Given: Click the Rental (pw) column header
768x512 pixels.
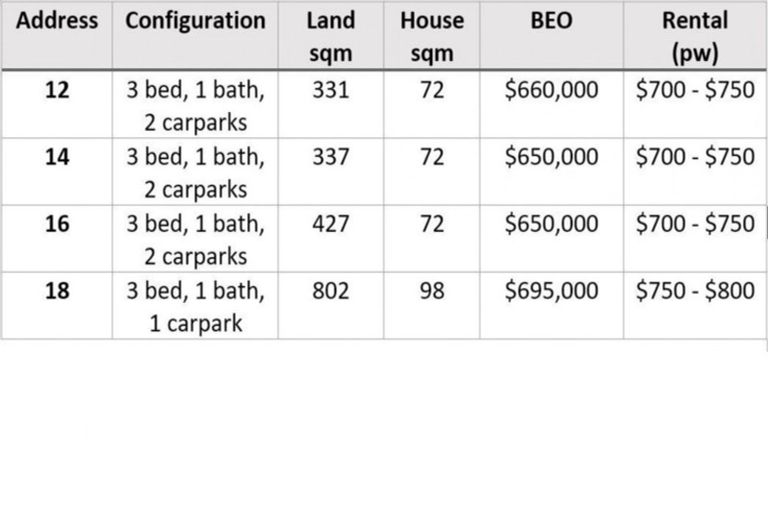Looking at the screenshot, I should [695, 36].
